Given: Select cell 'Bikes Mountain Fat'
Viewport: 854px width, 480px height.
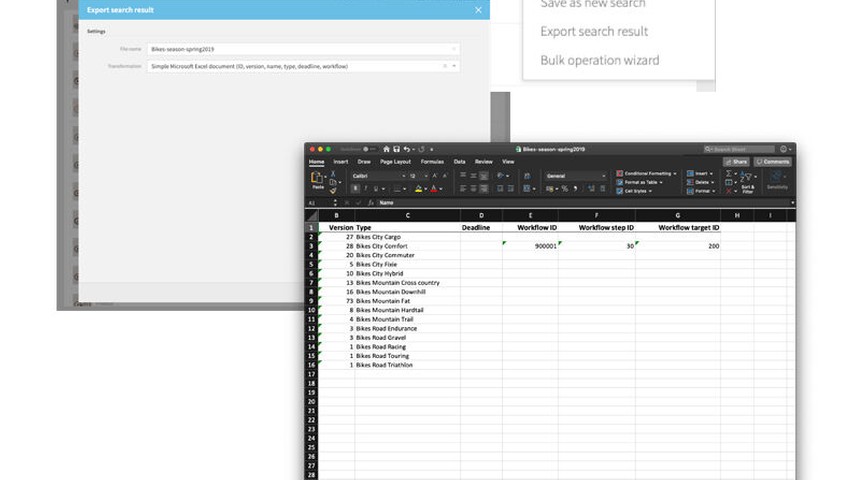Looking at the screenshot, I should [407, 301].
